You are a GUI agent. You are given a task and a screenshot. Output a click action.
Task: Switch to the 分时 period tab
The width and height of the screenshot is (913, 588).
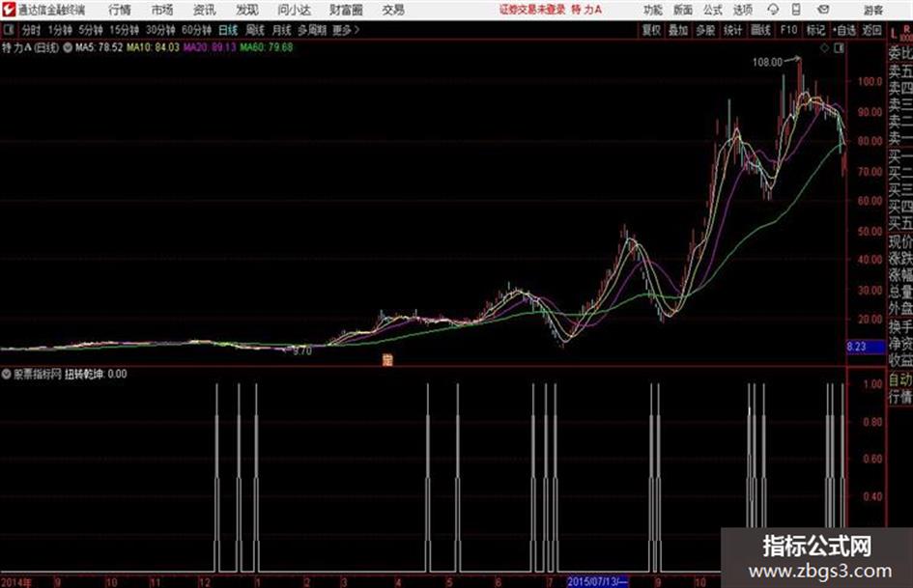(x=32, y=30)
